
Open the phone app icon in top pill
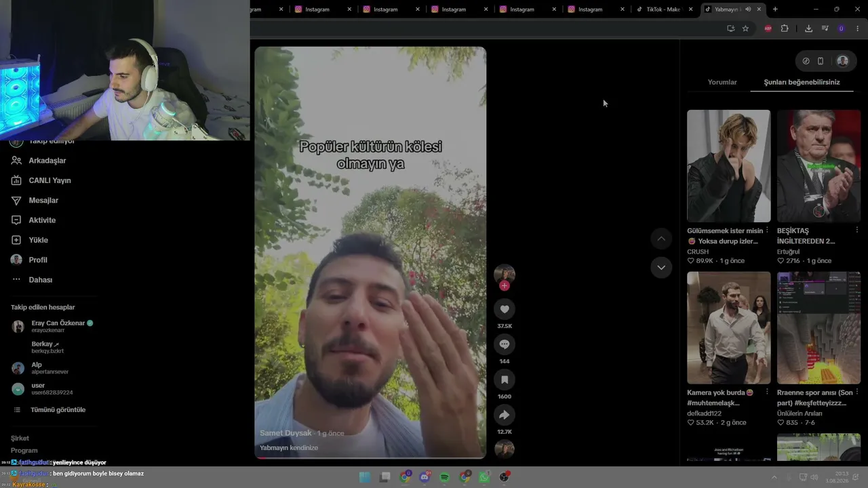point(821,61)
